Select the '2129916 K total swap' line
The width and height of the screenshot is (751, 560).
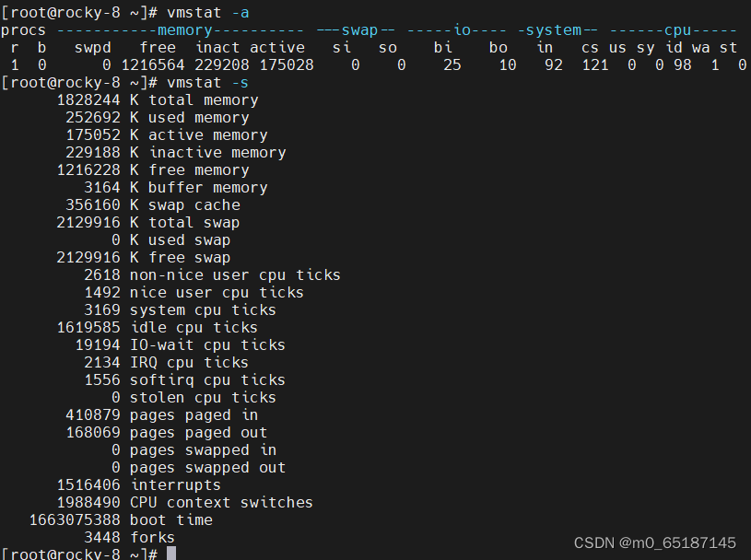pyautogui.click(x=148, y=222)
